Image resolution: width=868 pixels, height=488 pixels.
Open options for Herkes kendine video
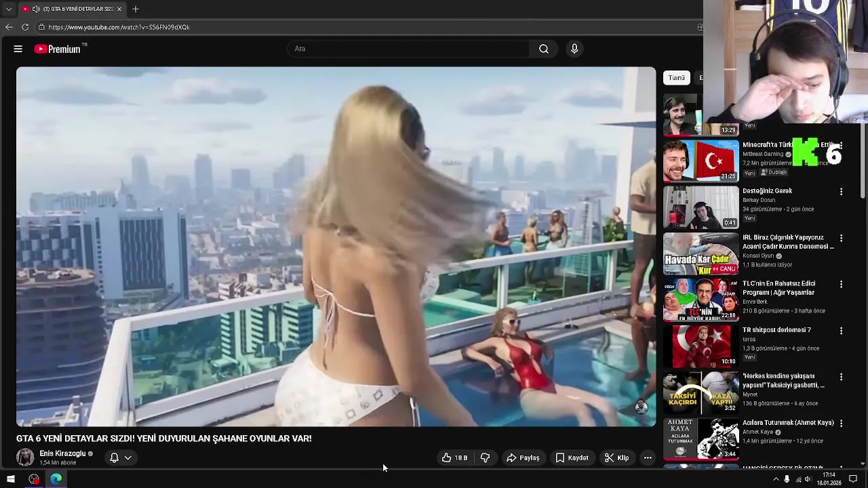(841, 377)
